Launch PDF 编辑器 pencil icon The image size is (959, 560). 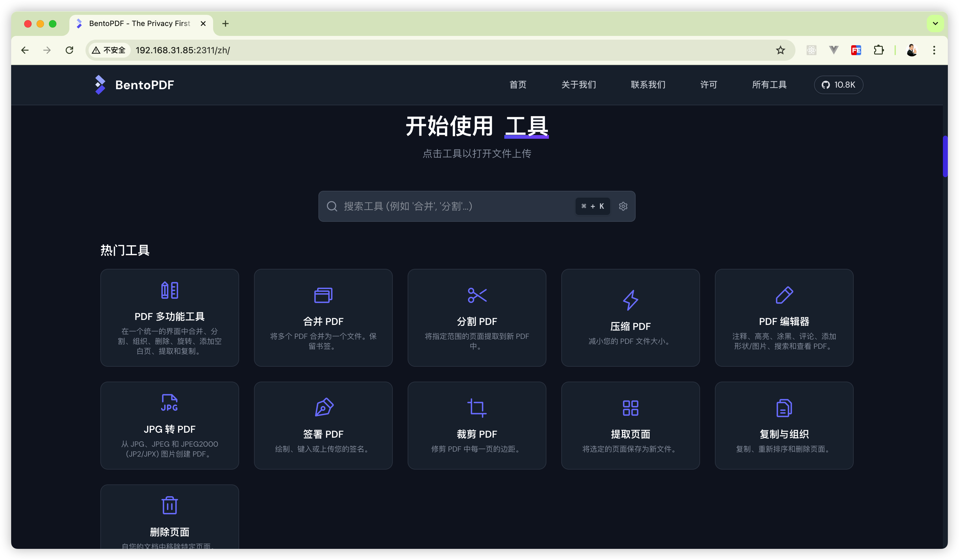[784, 295]
